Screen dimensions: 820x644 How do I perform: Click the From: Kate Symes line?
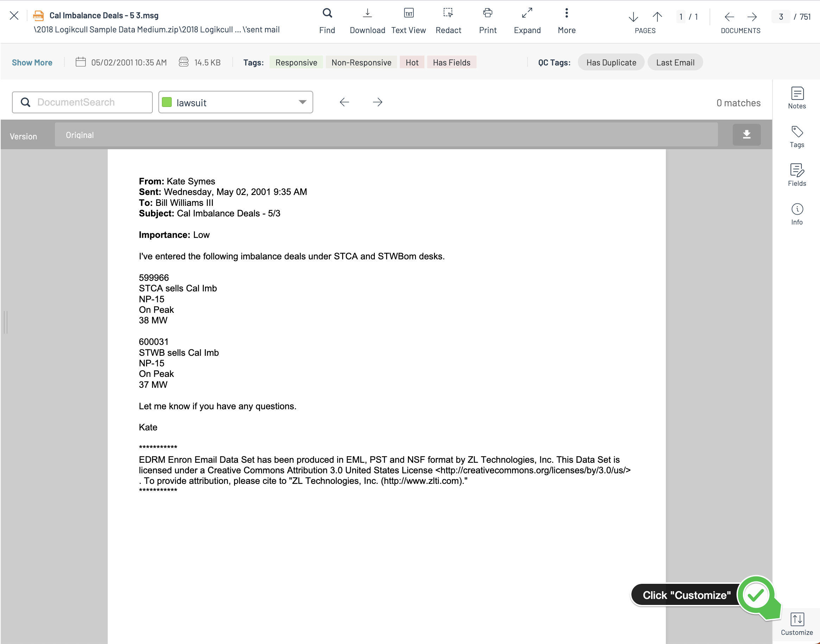177,181
